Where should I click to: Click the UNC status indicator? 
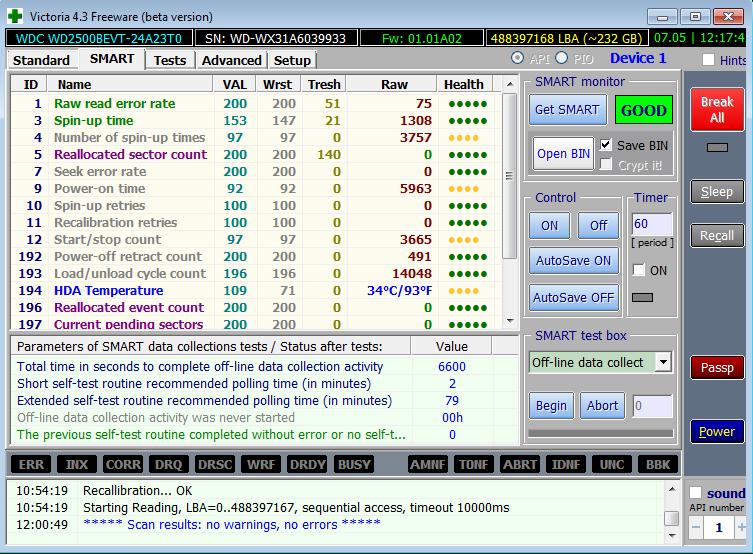[x=612, y=464]
